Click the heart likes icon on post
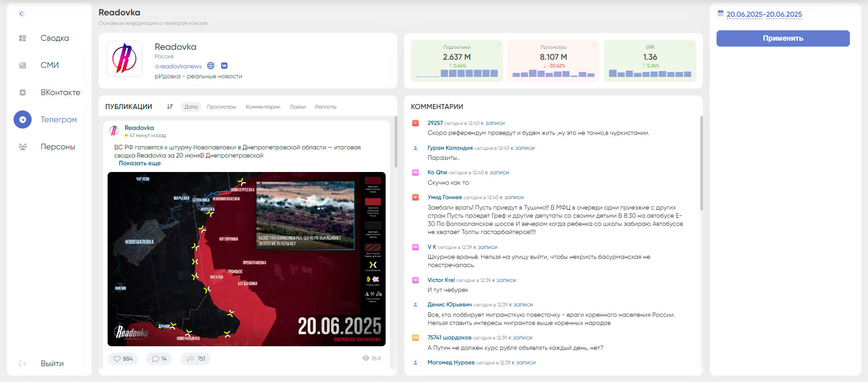 (x=117, y=359)
